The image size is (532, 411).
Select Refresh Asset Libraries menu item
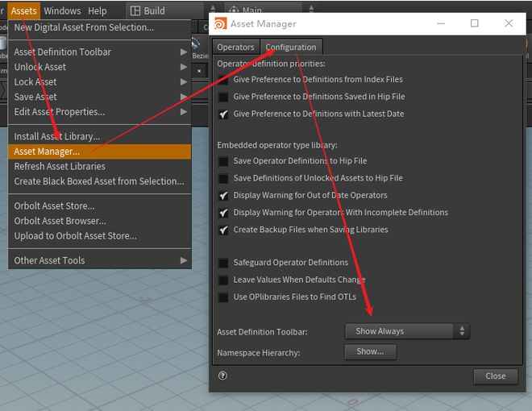(x=60, y=166)
